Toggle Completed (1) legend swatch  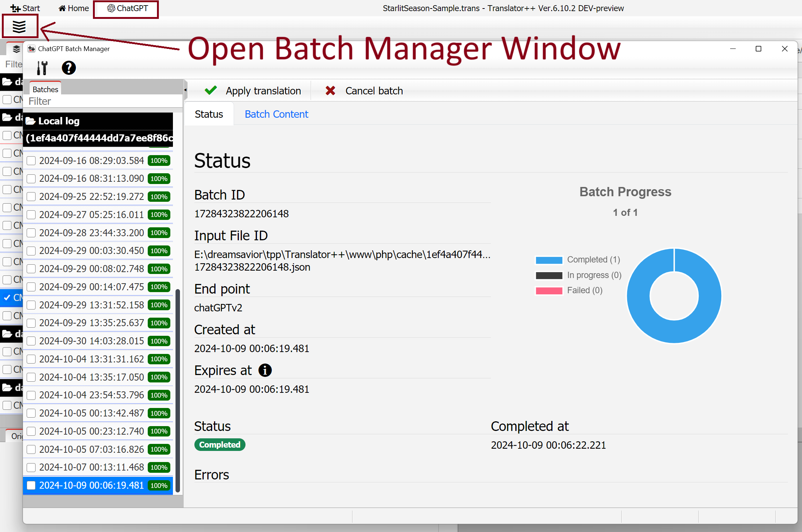549,260
